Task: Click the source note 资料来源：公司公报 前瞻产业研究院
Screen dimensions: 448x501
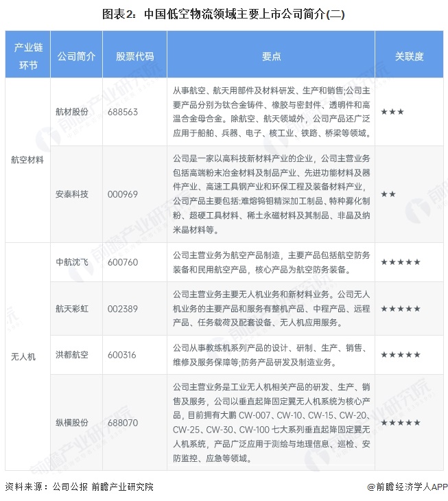Action: (x=79, y=487)
